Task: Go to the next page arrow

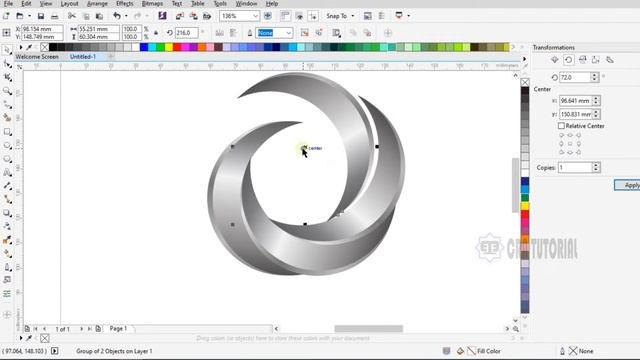Action: point(82,329)
